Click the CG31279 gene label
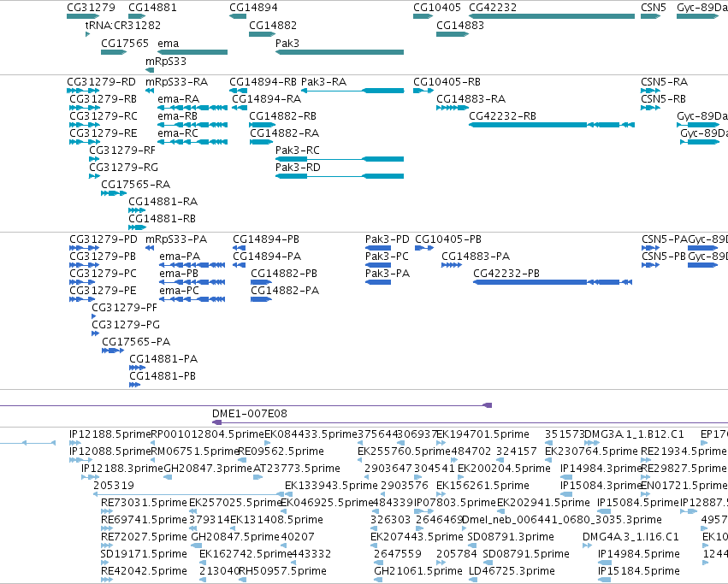The image size is (728, 584). (x=91, y=8)
